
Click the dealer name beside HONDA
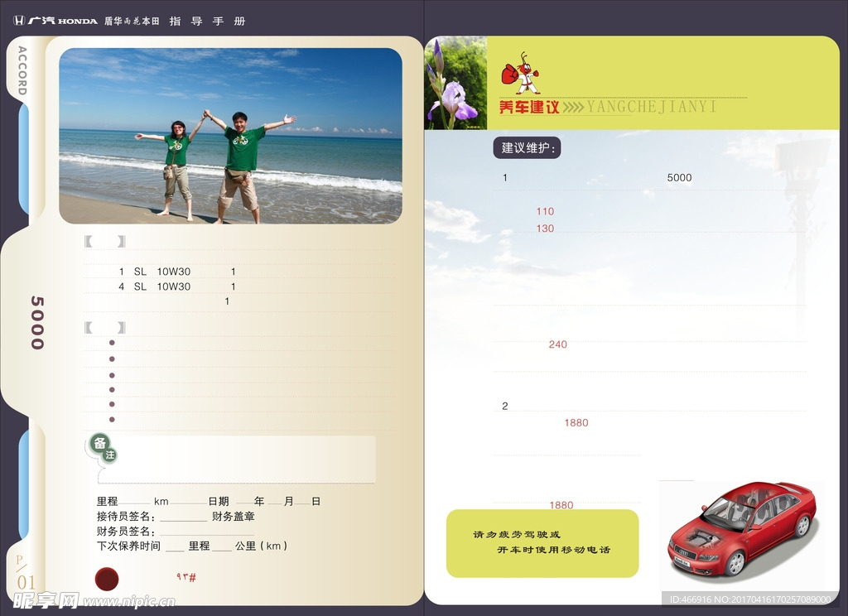(132, 21)
